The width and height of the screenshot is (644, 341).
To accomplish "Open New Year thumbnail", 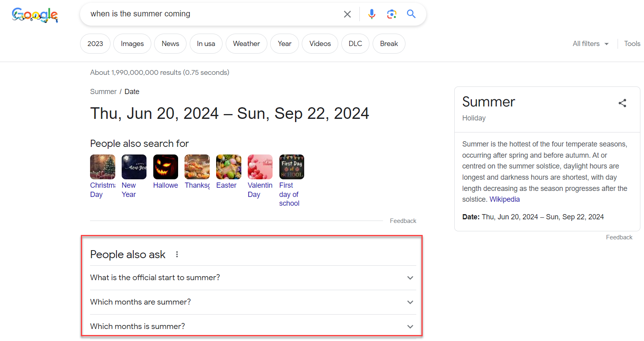I will (x=134, y=167).
